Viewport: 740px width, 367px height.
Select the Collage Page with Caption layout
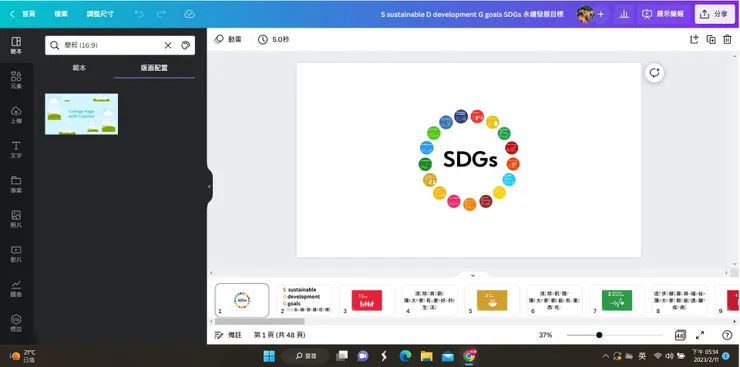(82, 114)
